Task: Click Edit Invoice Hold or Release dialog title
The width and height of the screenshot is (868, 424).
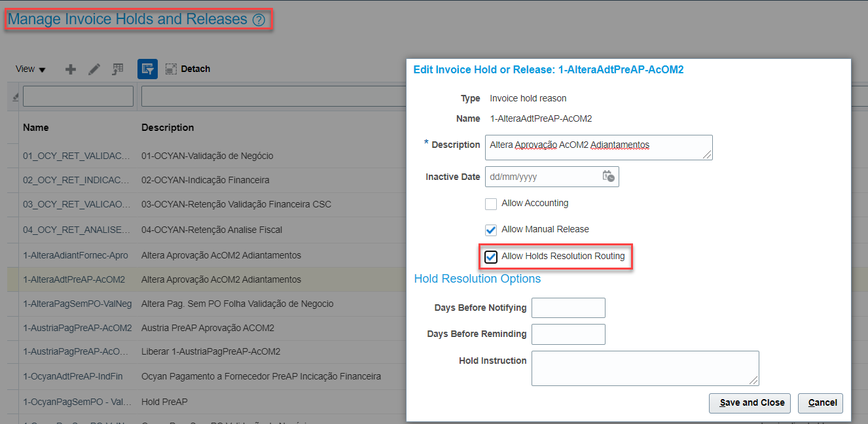Action: pos(549,69)
